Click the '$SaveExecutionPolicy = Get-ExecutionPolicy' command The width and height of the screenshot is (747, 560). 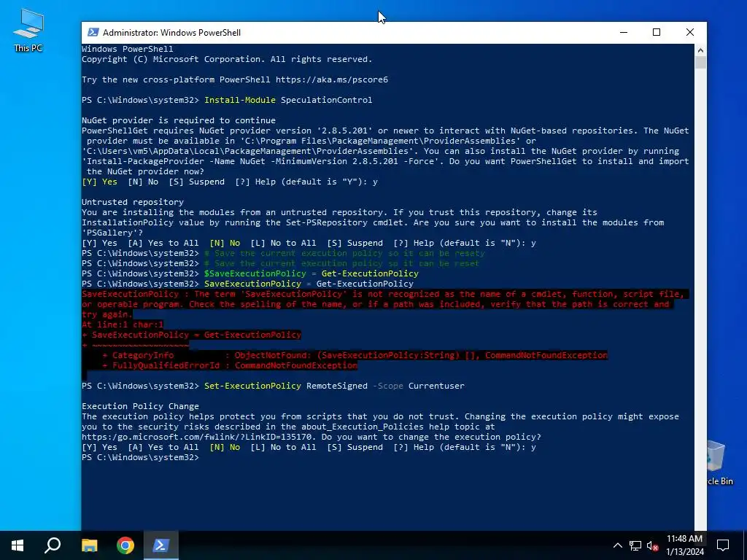point(311,273)
